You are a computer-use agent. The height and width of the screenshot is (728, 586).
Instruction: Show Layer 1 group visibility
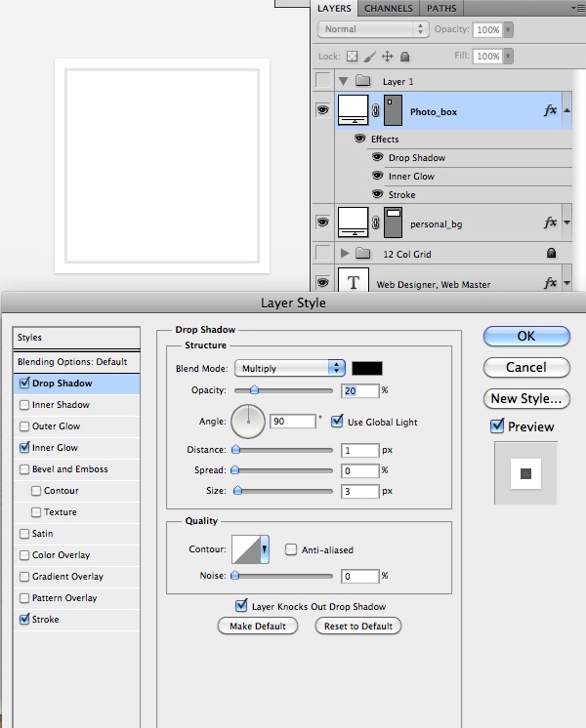(323, 80)
